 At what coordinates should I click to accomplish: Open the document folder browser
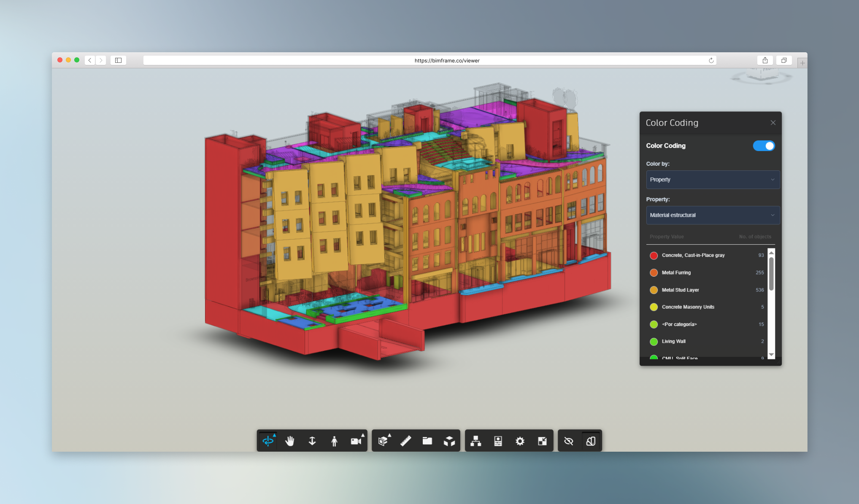(427, 441)
